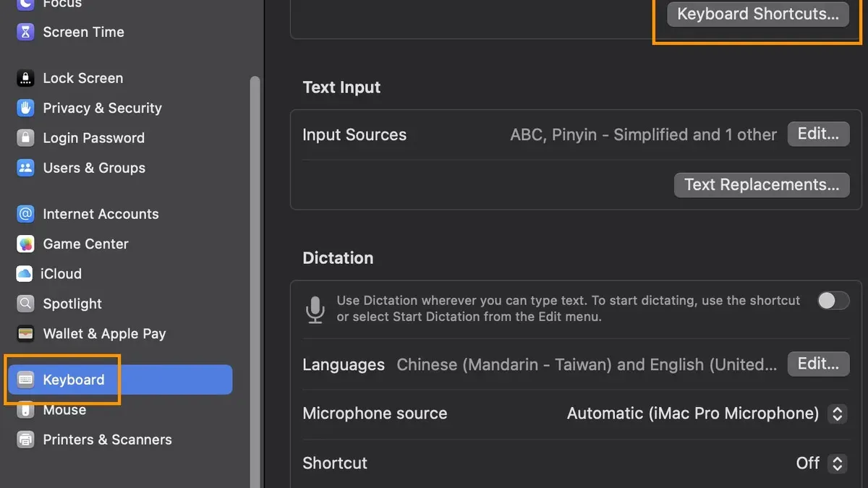Click the Game Center icon
This screenshot has height=488, width=868.
(26, 244)
